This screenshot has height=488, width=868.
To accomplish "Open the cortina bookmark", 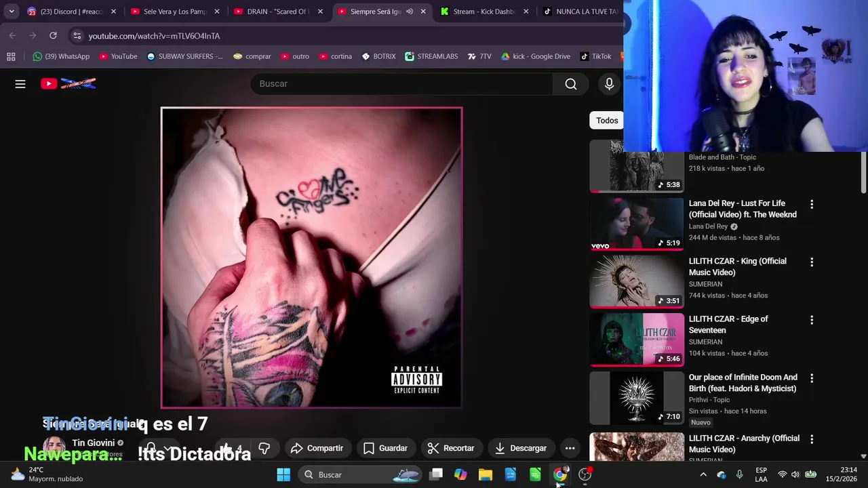I will 335,56.
